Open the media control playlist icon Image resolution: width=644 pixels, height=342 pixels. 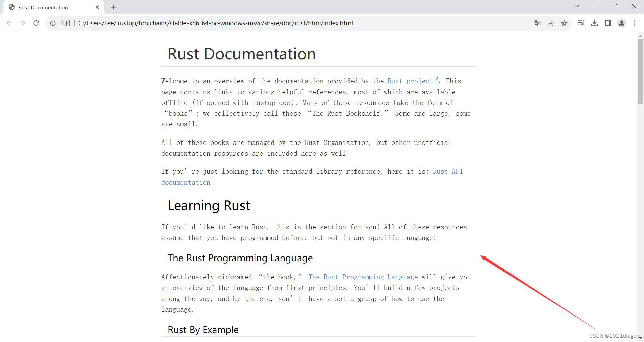coord(581,23)
